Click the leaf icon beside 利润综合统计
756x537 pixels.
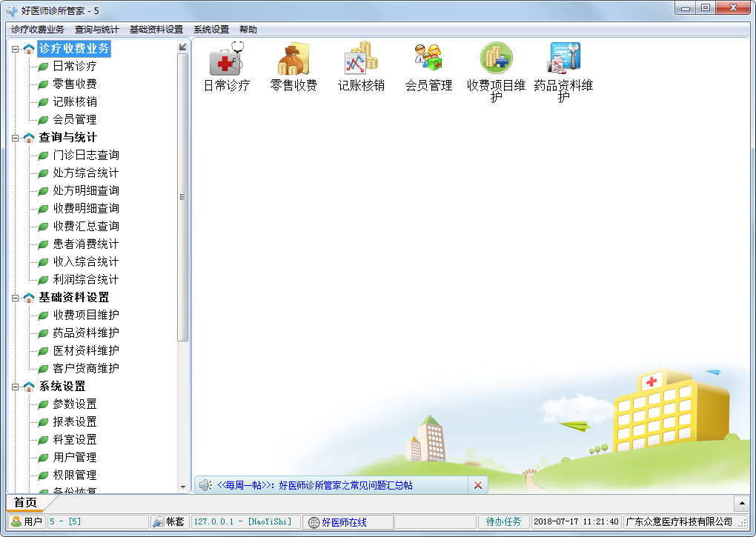(x=44, y=280)
